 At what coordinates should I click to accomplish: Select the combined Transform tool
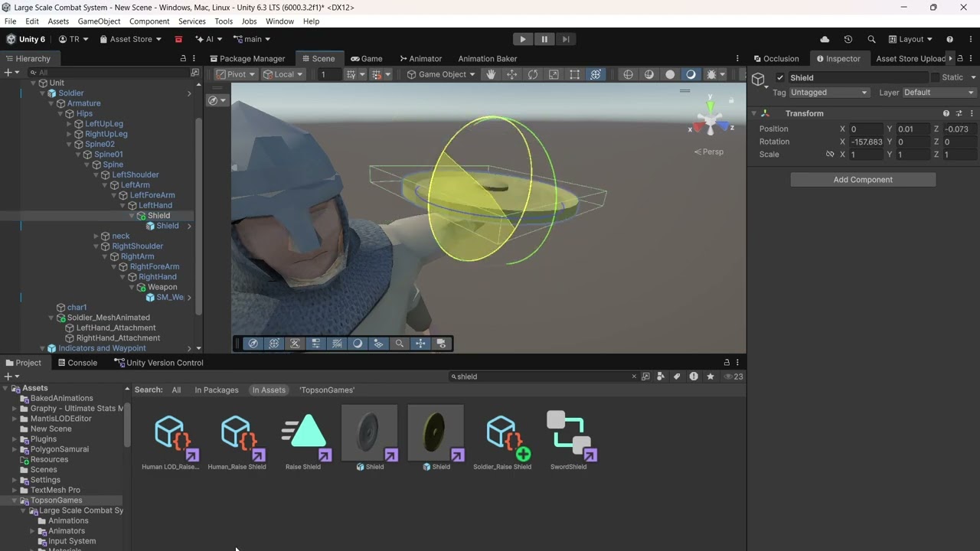click(596, 74)
